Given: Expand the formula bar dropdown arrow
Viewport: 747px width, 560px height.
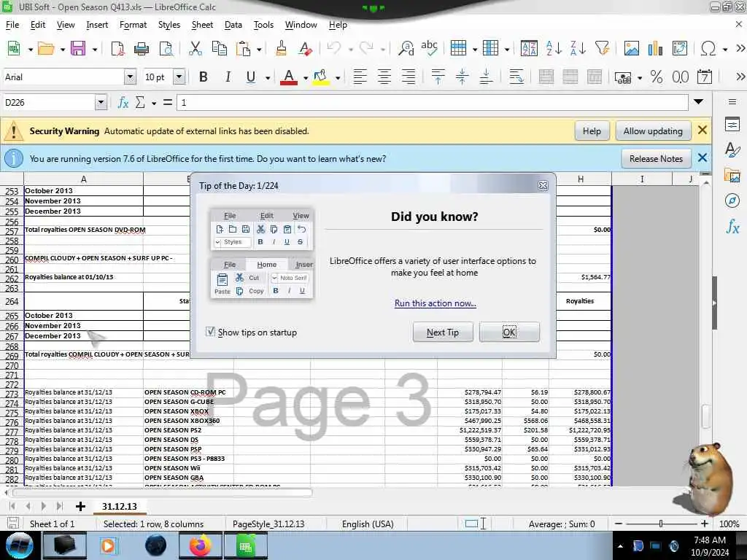Looking at the screenshot, I should point(698,102).
